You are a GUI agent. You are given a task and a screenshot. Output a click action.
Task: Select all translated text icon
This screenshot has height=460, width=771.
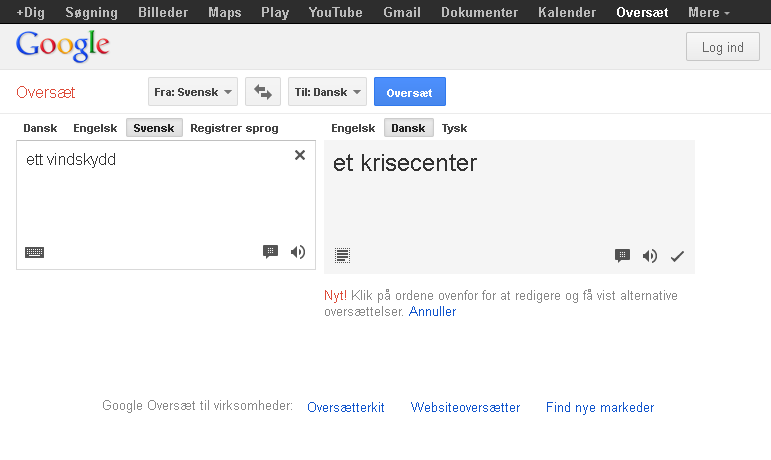343,256
